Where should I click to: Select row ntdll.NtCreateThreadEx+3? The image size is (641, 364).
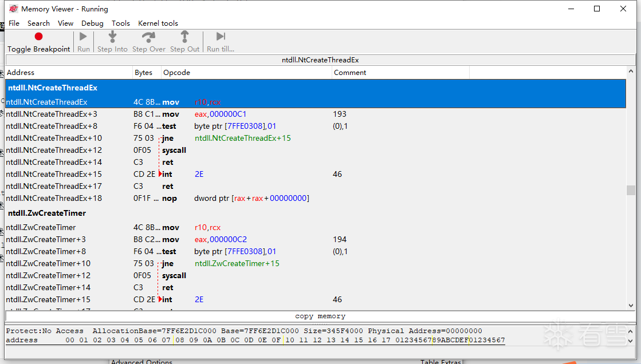click(x=316, y=114)
